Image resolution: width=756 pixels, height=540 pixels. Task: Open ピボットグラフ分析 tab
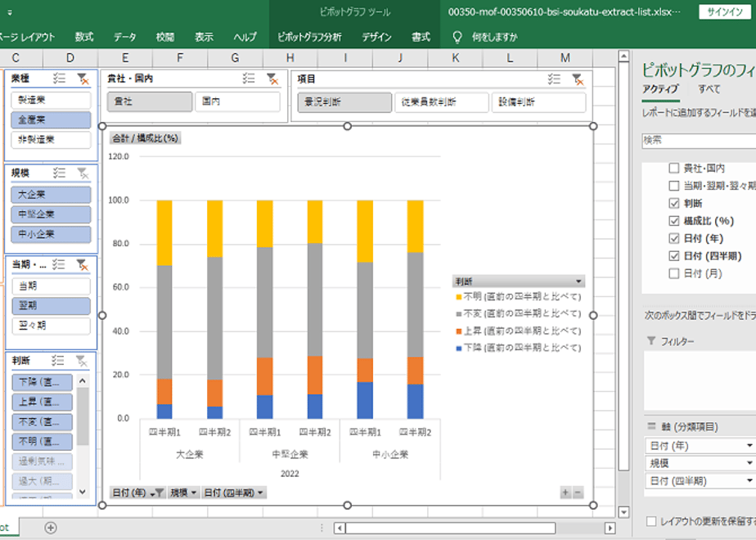[309, 37]
